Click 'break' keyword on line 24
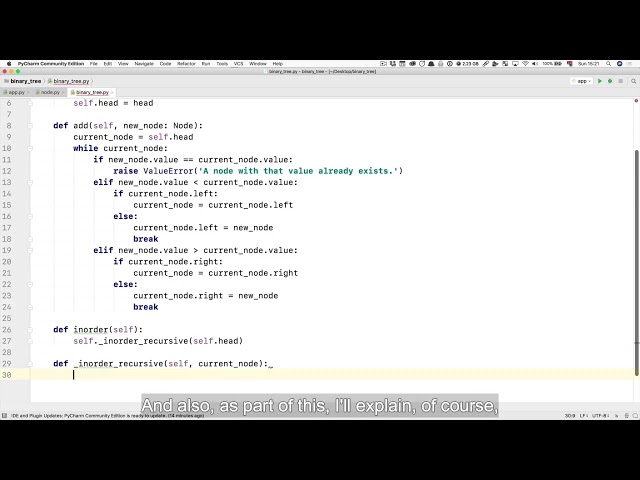The height and width of the screenshot is (480, 640). pos(146,307)
